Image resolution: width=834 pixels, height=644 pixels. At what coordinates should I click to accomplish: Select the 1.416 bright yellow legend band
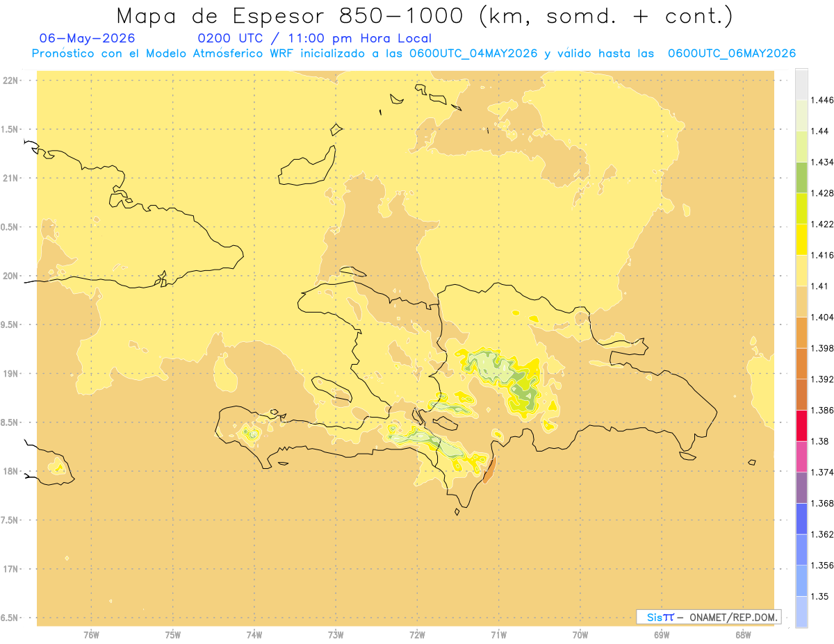pos(801,239)
